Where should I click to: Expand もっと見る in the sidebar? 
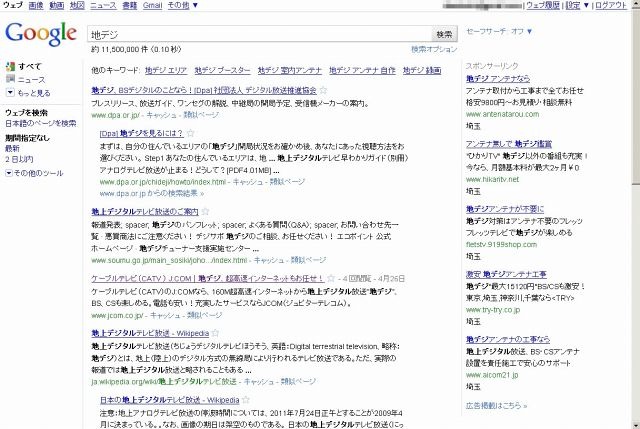point(10,93)
